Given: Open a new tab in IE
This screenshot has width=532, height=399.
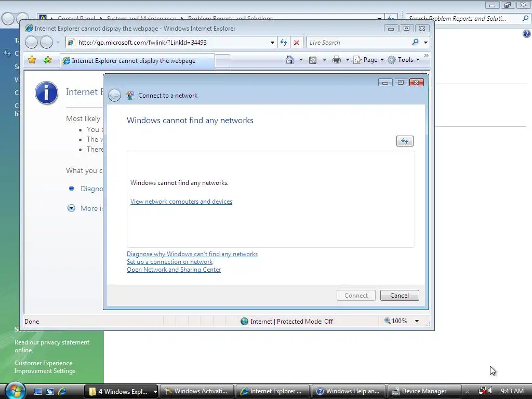Looking at the screenshot, I should [222, 61].
